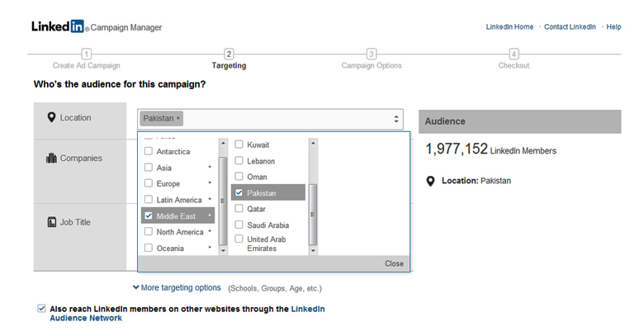Check the Europe checkbox
Screen dimensions: 644x336
[149, 183]
